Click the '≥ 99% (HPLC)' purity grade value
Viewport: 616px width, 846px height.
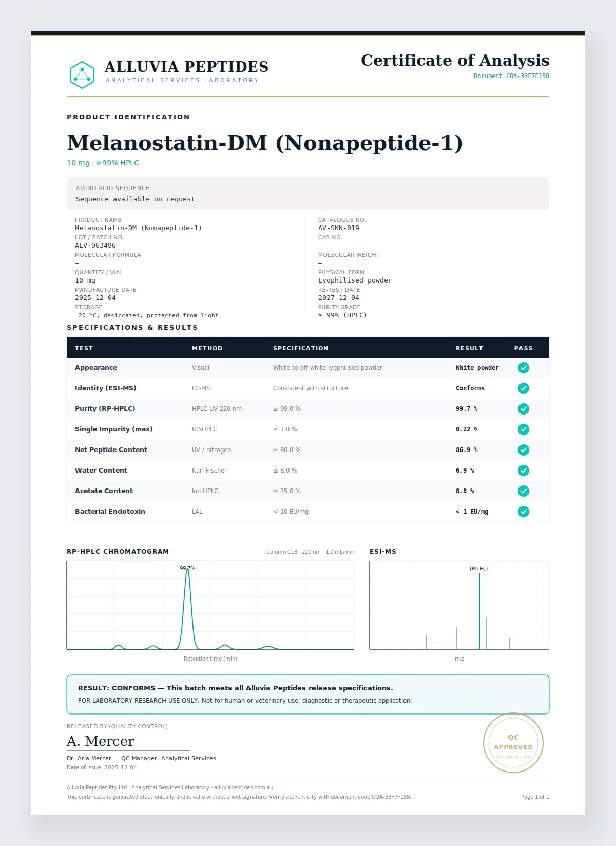pyautogui.click(x=343, y=315)
